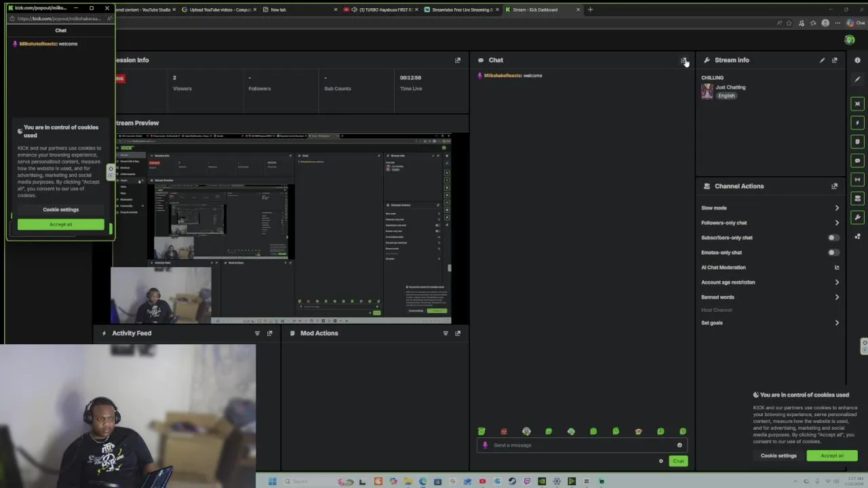
Task: Pop out the Mod Actions panel
Action: pyautogui.click(x=458, y=333)
